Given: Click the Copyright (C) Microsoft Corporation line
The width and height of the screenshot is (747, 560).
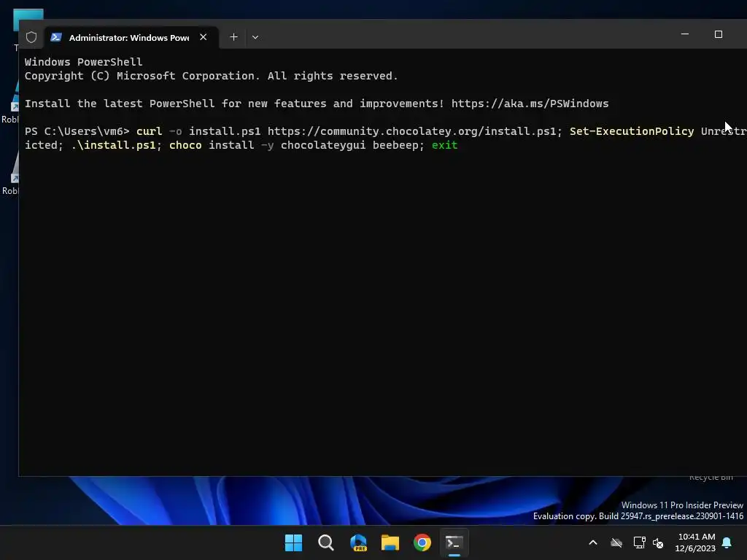Looking at the screenshot, I should [211, 76].
